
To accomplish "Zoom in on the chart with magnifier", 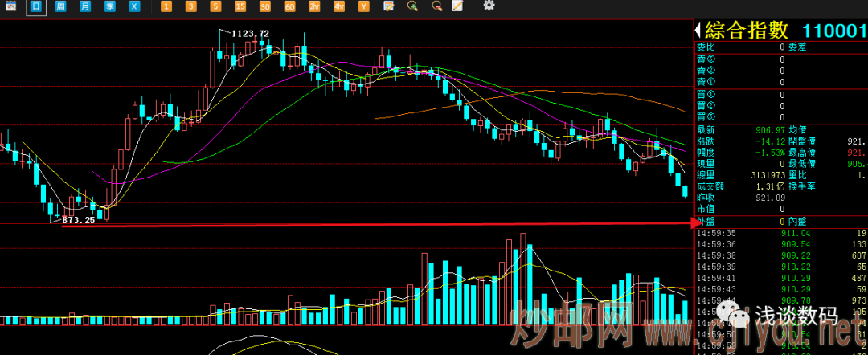I will point(412,6).
